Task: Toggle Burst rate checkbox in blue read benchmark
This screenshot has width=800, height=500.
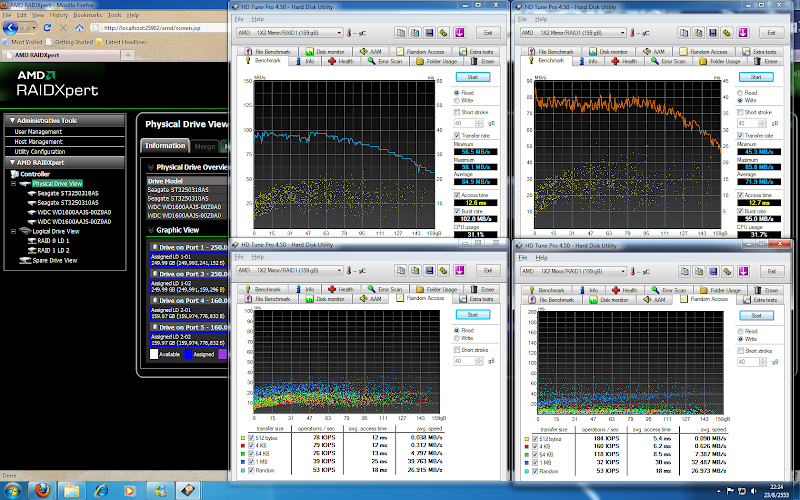Action: [x=459, y=211]
